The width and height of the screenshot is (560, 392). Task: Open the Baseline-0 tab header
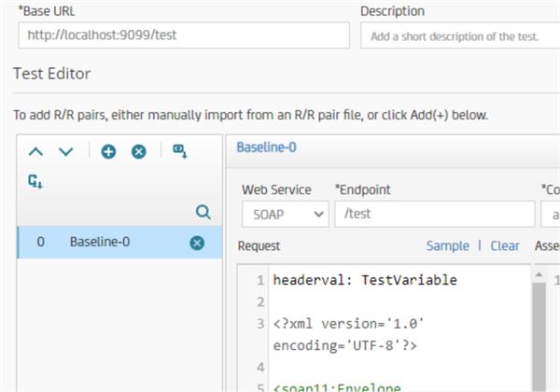pyautogui.click(x=266, y=147)
